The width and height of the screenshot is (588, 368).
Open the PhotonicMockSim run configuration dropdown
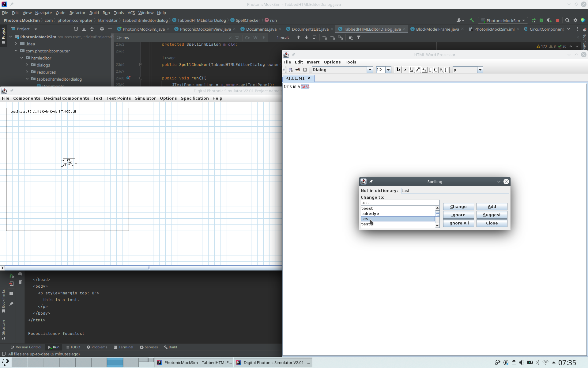pyautogui.click(x=503, y=21)
